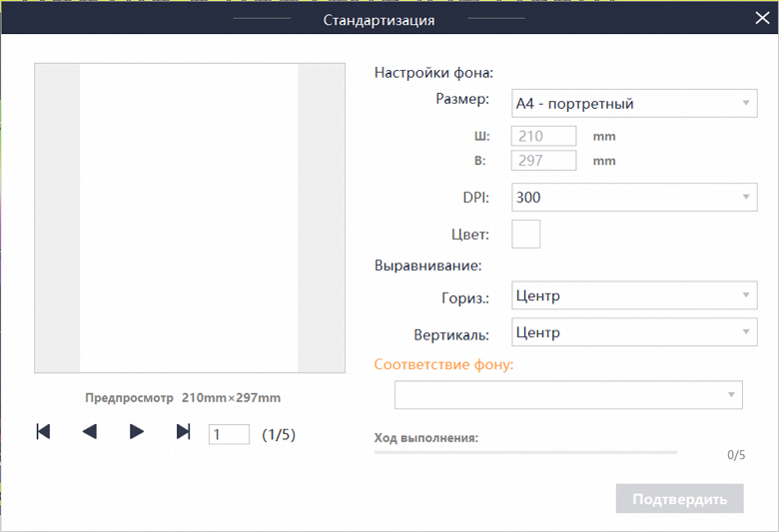
Task: Click the Подтвердить button
Action: (x=679, y=498)
